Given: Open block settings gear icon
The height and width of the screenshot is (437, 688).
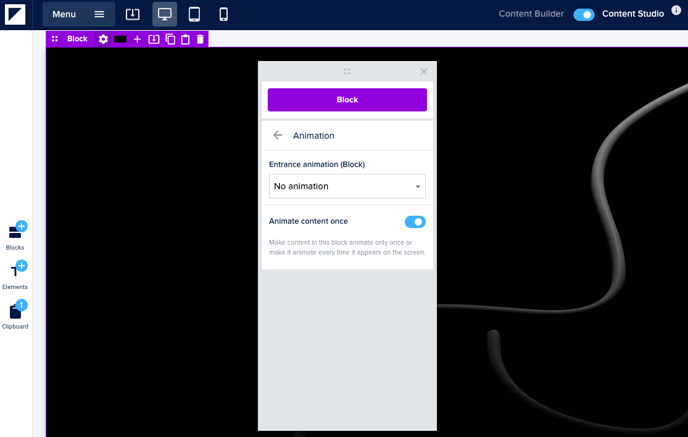Looking at the screenshot, I should (103, 39).
